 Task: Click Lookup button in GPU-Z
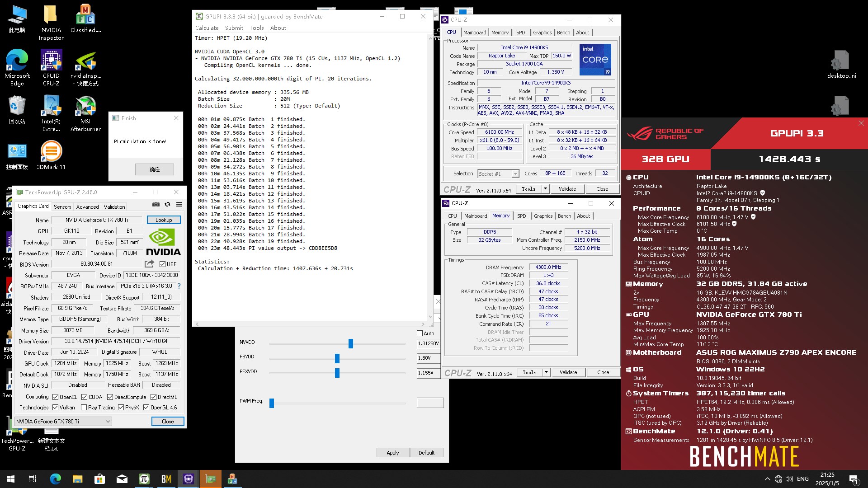click(164, 220)
